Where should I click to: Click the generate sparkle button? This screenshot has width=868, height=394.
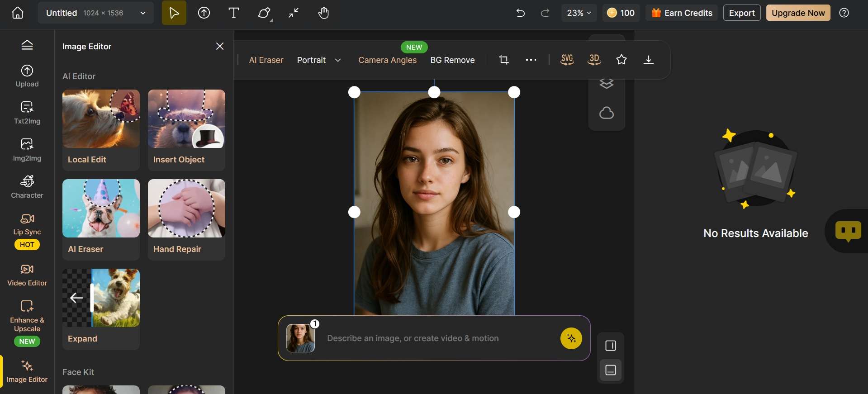[571, 338]
